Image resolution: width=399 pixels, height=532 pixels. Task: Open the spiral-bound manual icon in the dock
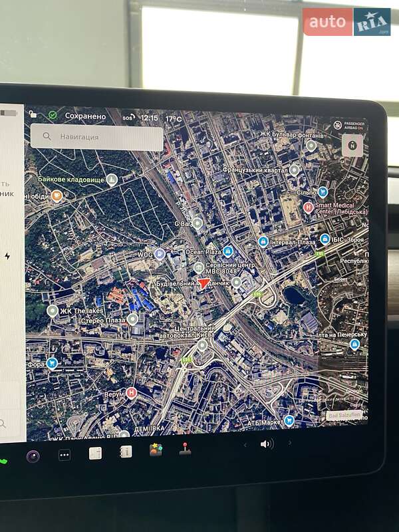[126, 452]
